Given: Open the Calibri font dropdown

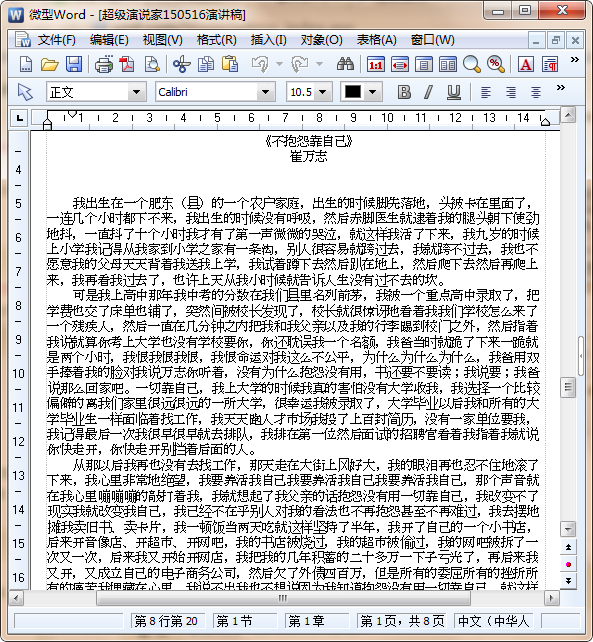Looking at the screenshot, I should coord(265,92).
